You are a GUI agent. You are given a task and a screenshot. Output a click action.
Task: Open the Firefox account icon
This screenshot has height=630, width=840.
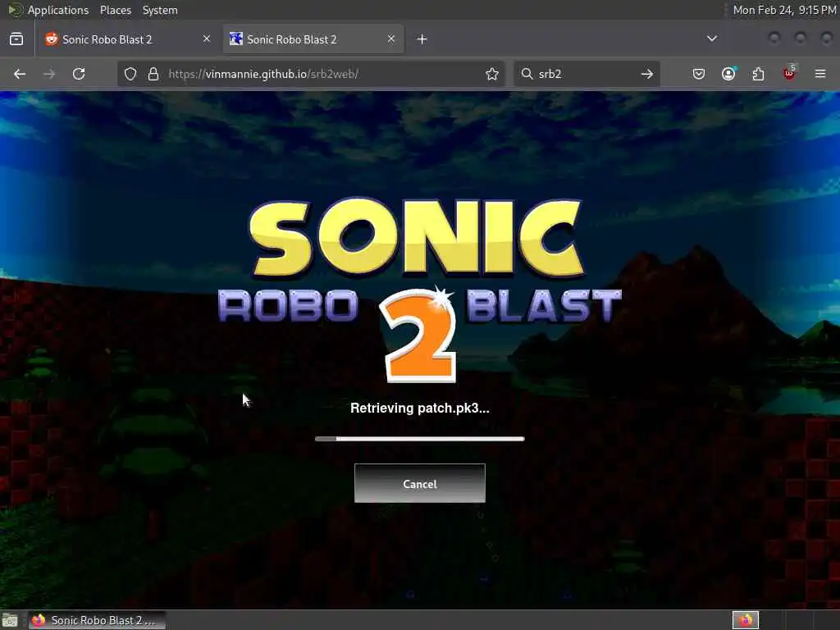pos(728,74)
